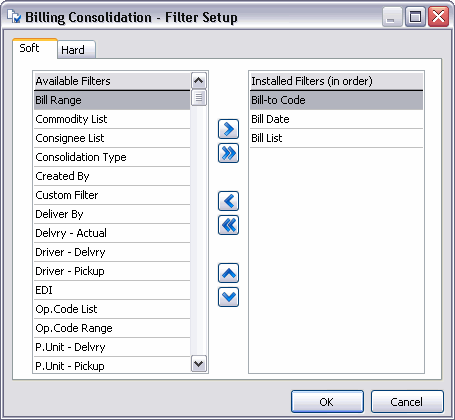Choose the Consolidation Type filter
The height and width of the screenshot is (420, 455).
112,157
